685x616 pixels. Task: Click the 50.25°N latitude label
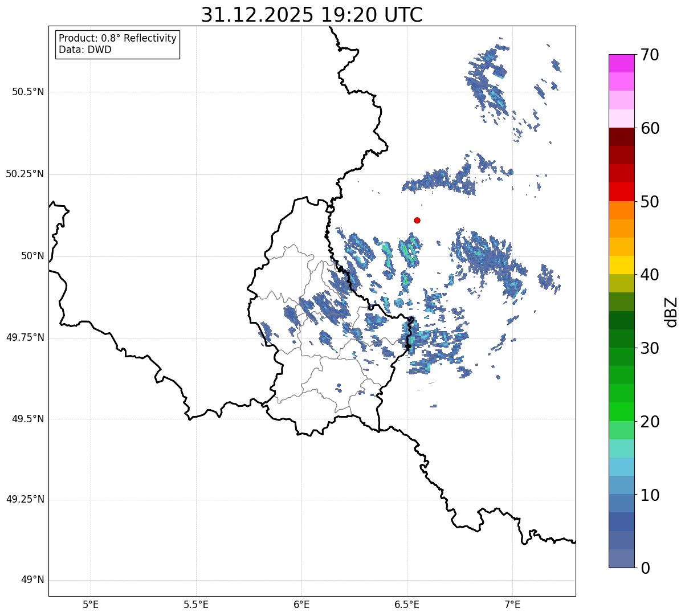point(25,174)
